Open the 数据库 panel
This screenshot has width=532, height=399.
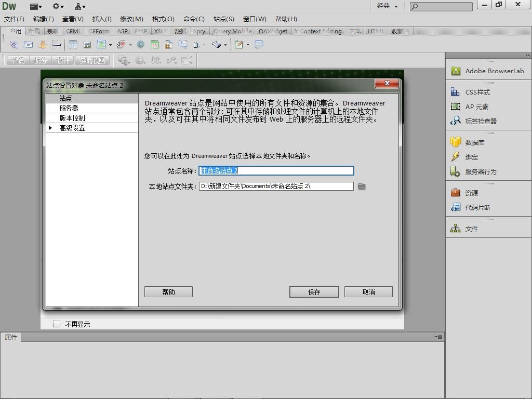488,142
